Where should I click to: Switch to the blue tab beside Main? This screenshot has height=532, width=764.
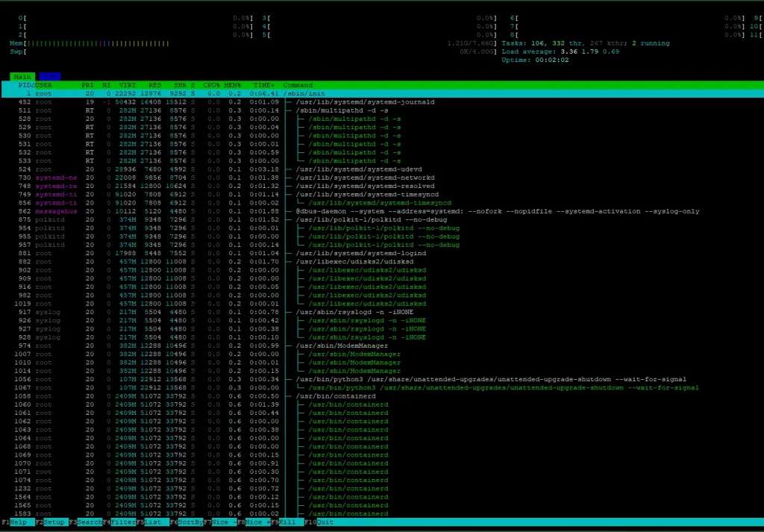[50, 77]
